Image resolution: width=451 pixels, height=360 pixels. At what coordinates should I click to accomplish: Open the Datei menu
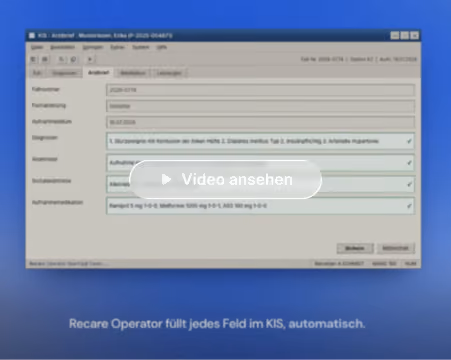pyautogui.click(x=37, y=47)
